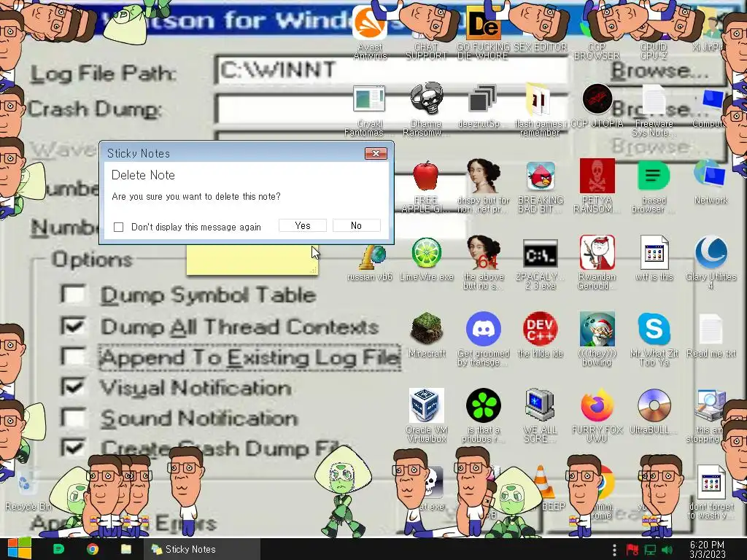Image resolution: width=747 pixels, height=560 pixels.
Task: Open the CCP UTOPIA desktop icon
Action: coord(597,99)
